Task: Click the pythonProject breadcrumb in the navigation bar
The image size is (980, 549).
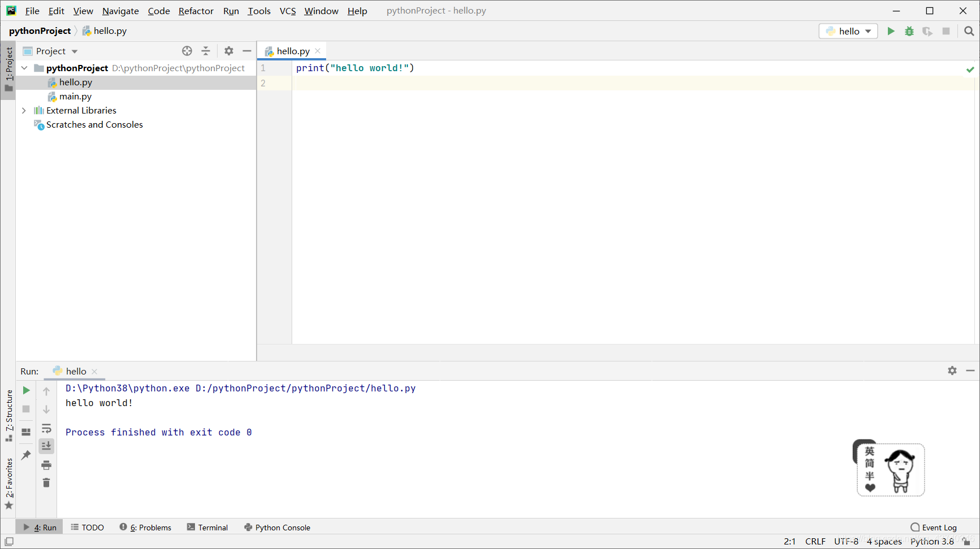Action: (40, 31)
